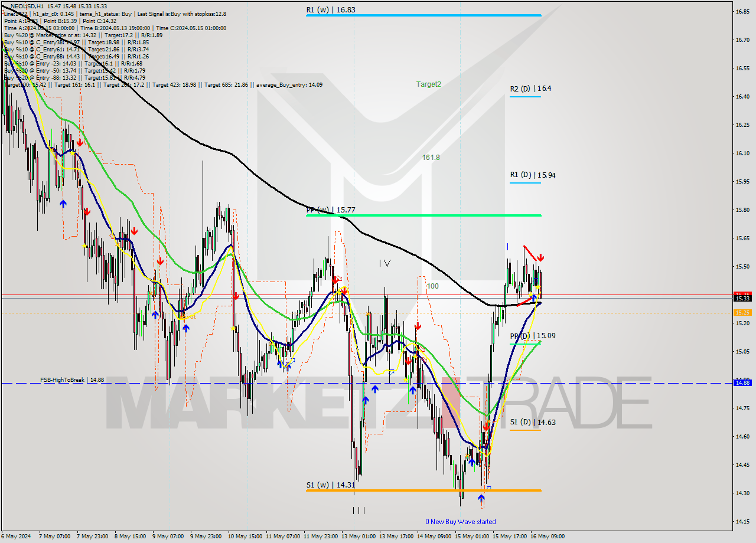Click the 'PP (D) | 15.09' pivot label

point(533,336)
